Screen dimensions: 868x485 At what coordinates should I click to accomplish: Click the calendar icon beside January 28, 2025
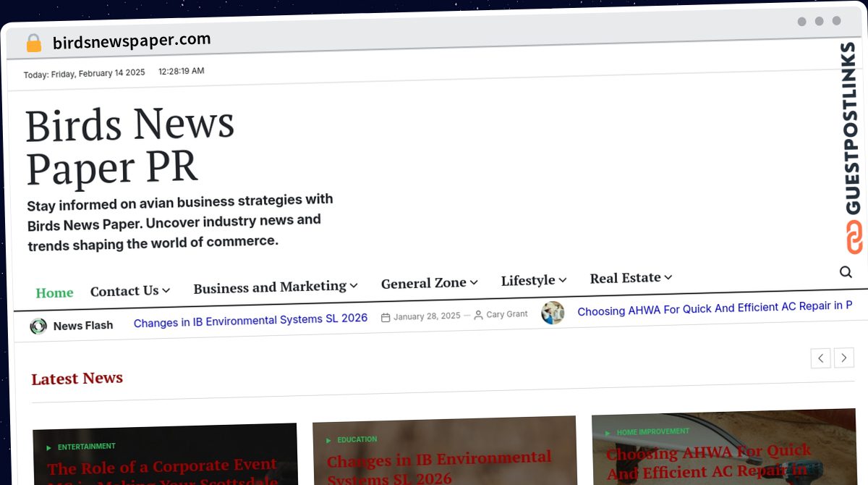[x=386, y=317]
